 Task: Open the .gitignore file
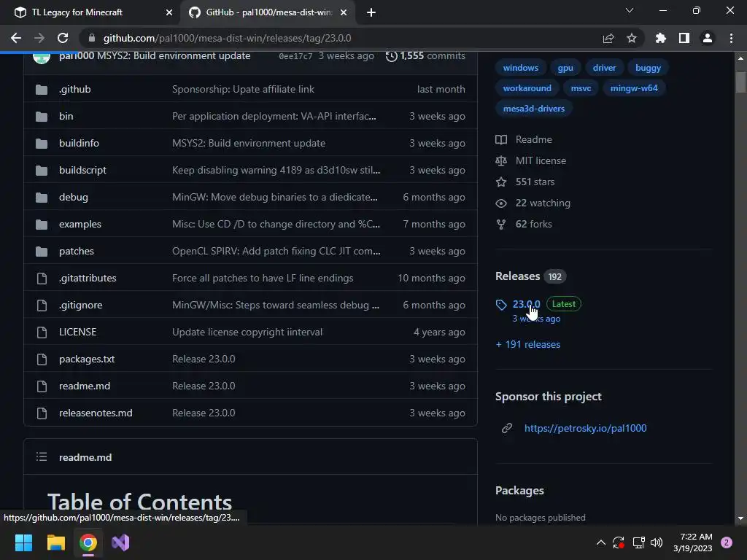(80, 306)
